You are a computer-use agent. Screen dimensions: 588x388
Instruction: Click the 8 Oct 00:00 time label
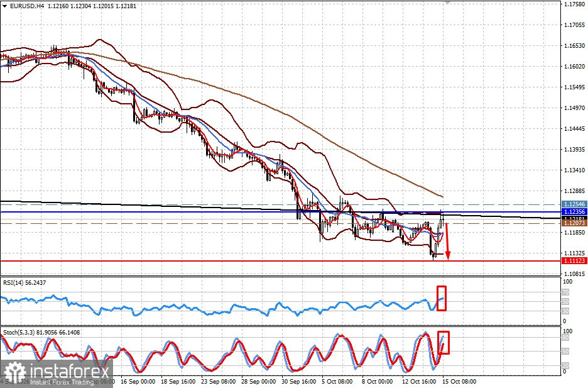click(378, 382)
